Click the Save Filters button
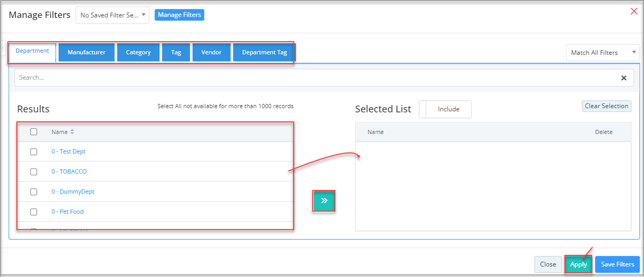Screen dimensions: 644x277 pos(617,264)
